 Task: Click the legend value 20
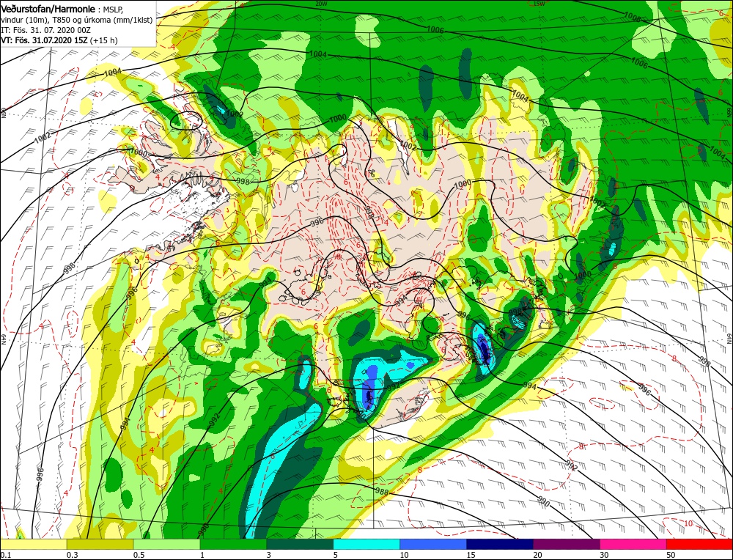(x=537, y=555)
